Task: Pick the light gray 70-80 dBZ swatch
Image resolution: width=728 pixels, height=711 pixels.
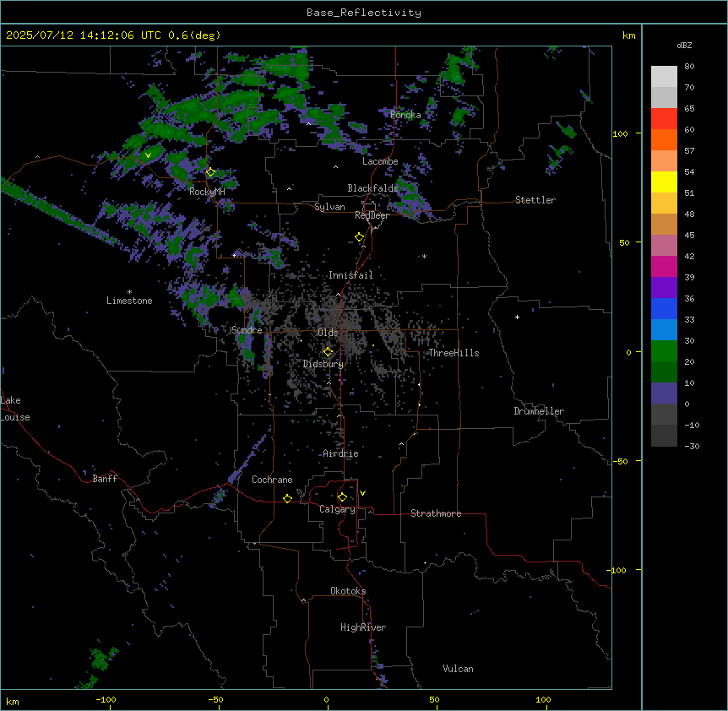Action: click(x=664, y=77)
